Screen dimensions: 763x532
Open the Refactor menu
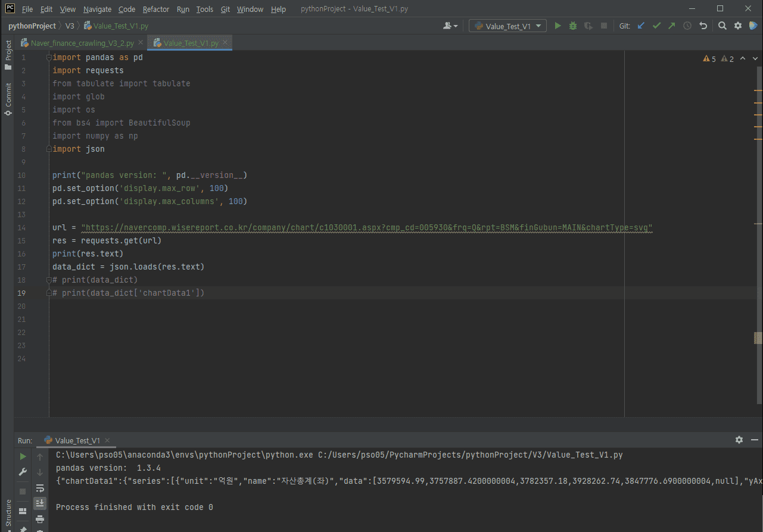[x=156, y=9]
